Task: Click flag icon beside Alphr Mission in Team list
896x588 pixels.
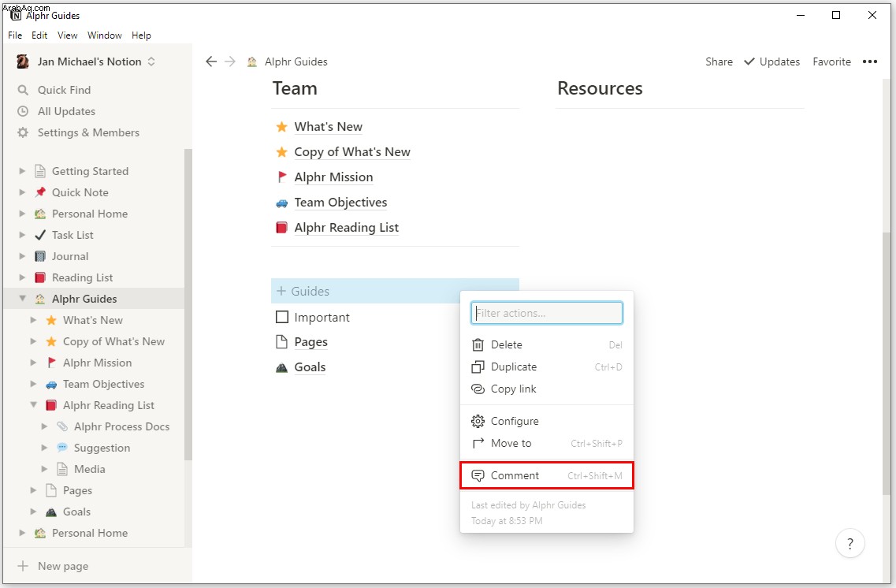Action: click(281, 177)
